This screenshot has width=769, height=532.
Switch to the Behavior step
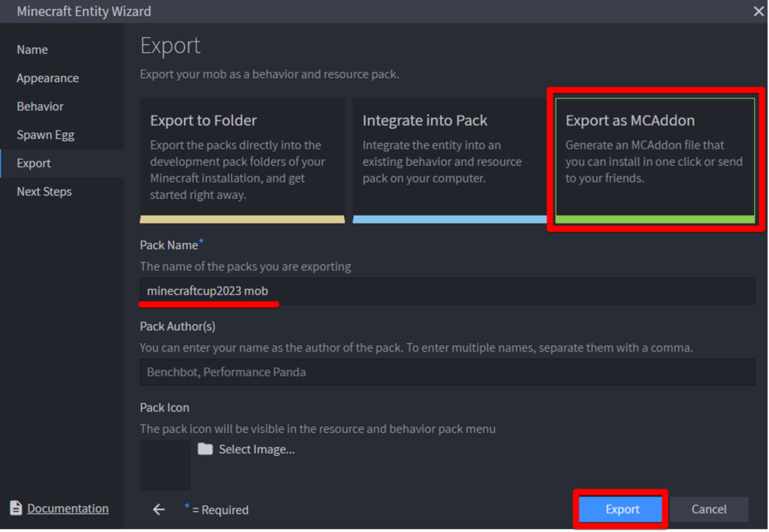click(40, 107)
